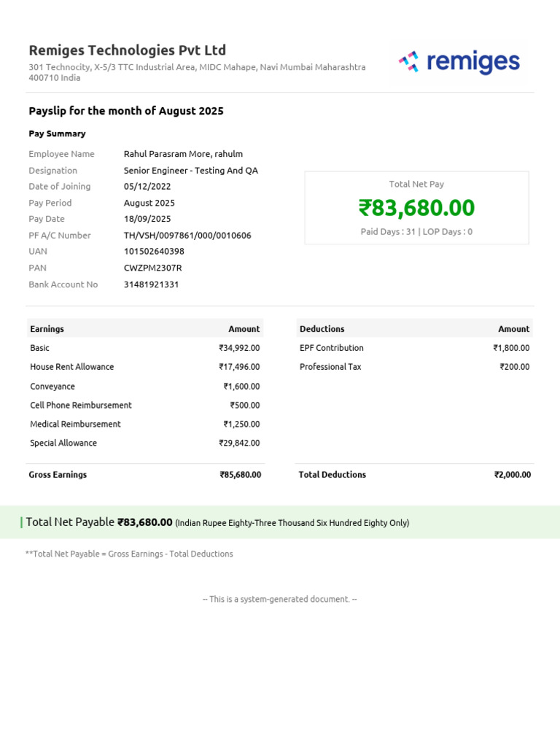
Task: Select bank account number 31481921331
Action: (151, 285)
